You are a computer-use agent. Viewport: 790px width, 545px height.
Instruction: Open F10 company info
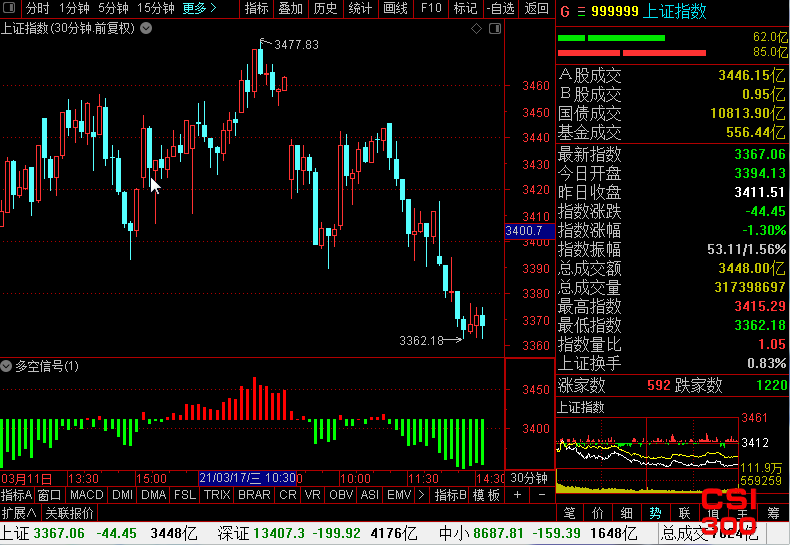[x=431, y=8]
